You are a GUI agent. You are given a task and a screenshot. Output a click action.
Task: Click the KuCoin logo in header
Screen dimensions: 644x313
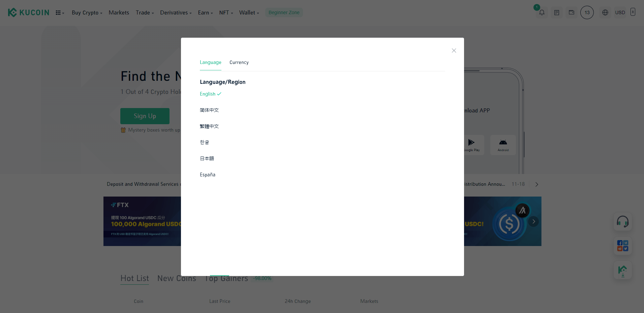(x=29, y=12)
